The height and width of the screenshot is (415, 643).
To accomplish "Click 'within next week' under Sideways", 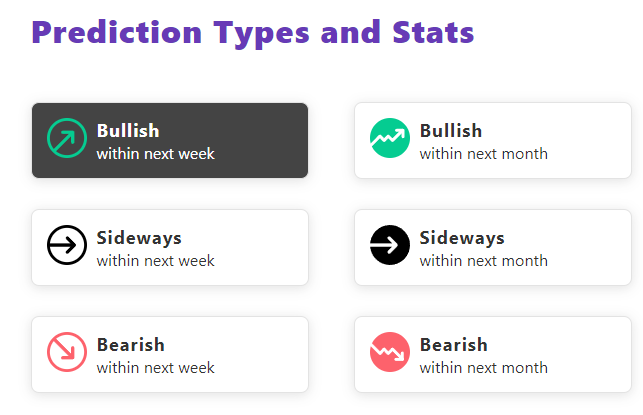I will tap(155, 261).
